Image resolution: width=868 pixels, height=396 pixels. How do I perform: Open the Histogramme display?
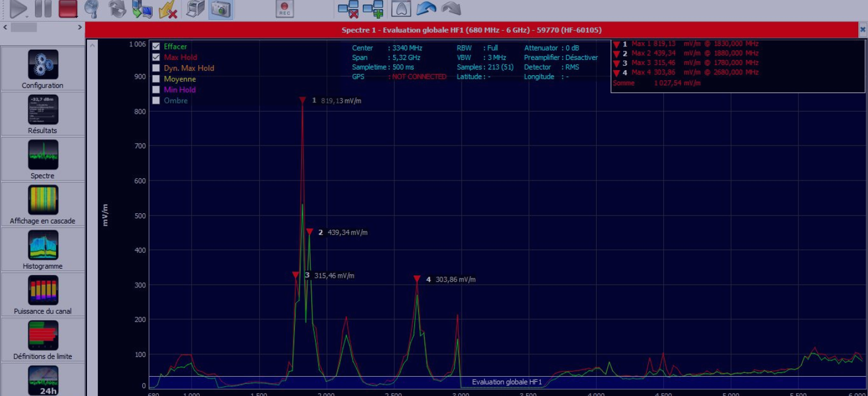pos(43,249)
